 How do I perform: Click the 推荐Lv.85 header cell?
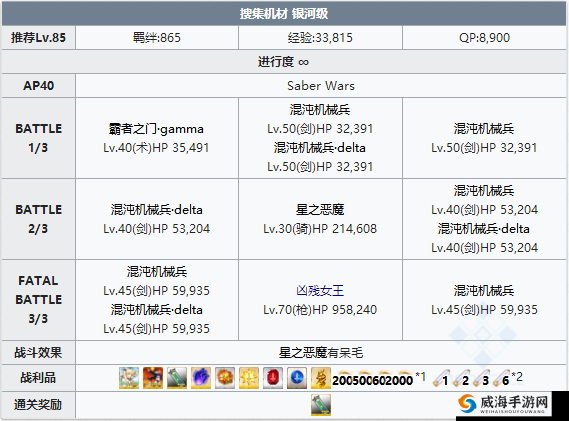[x=38, y=37]
